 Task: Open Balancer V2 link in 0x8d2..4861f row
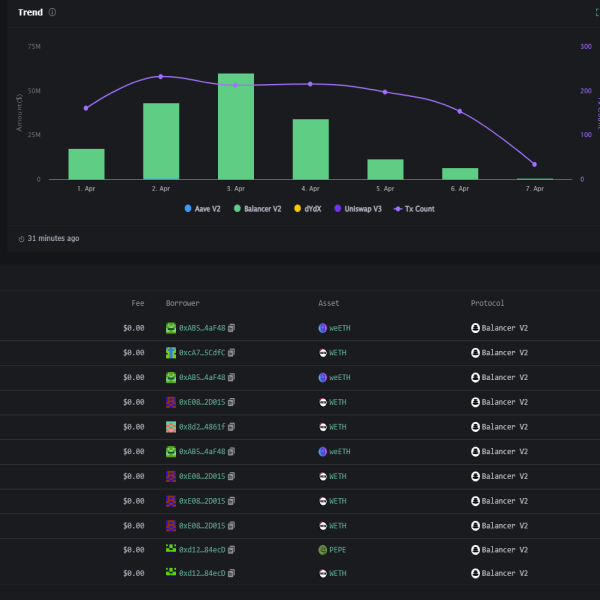click(504, 427)
